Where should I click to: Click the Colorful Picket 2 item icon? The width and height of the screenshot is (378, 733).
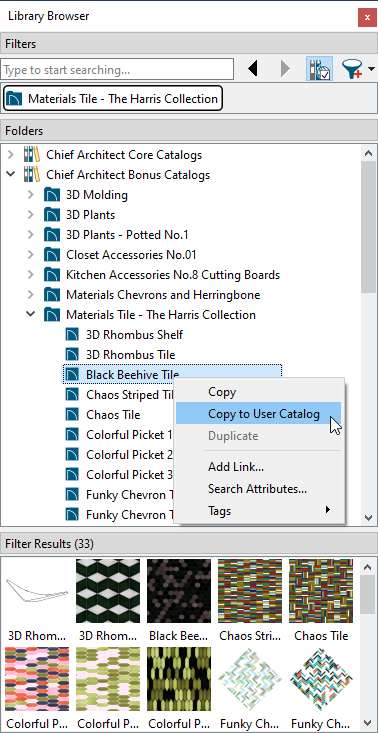coord(72,454)
